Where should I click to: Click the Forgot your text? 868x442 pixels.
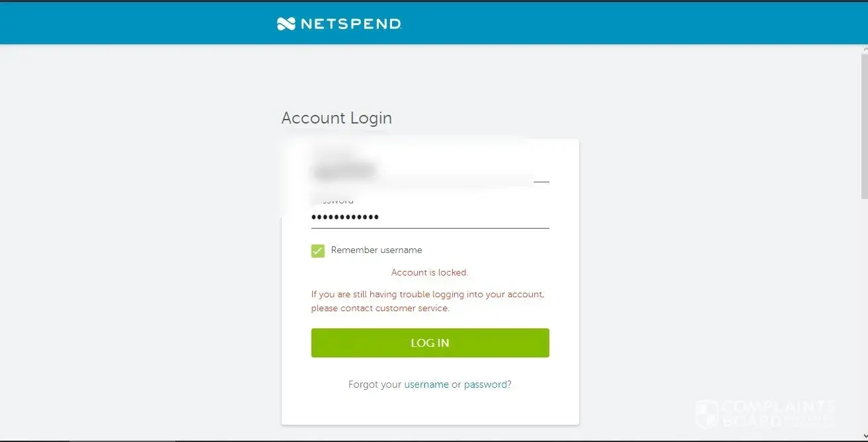[375, 385]
